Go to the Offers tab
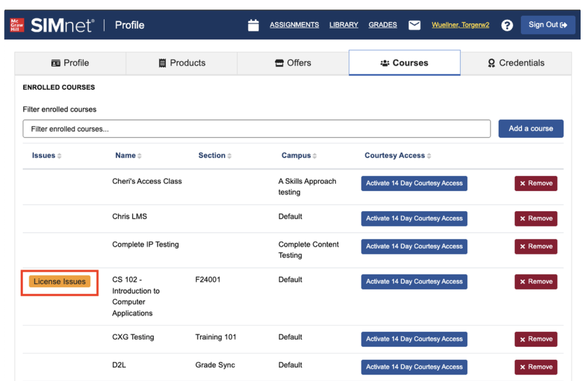This screenshot has height=381, width=588. click(293, 63)
